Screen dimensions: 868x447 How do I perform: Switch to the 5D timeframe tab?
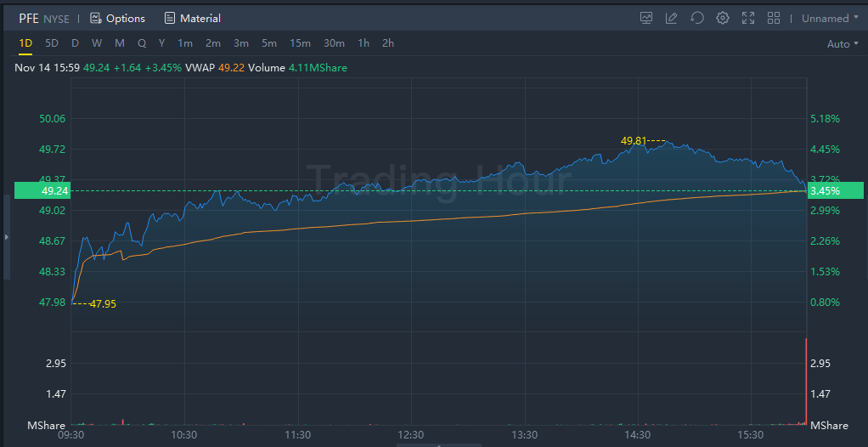[x=52, y=43]
